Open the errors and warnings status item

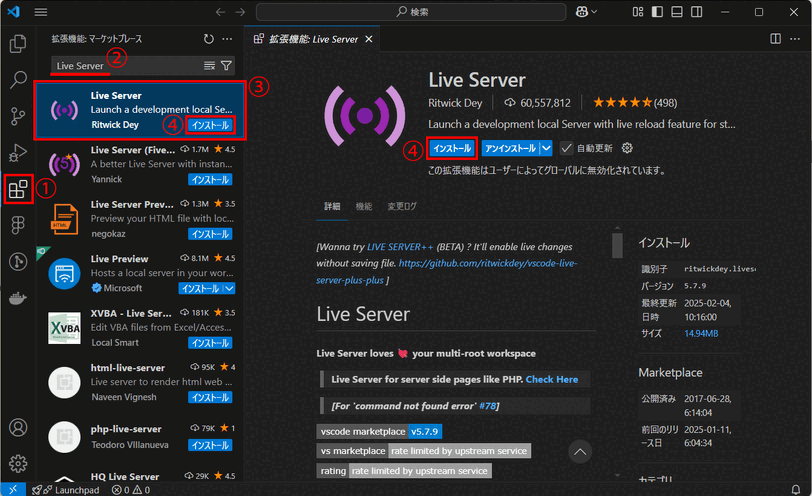(131, 490)
